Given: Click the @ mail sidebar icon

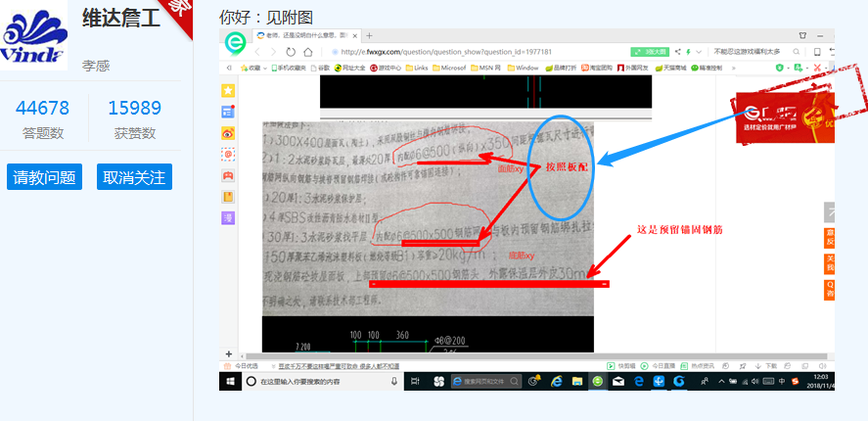Looking at the screenshot, I should pos(228,154).
